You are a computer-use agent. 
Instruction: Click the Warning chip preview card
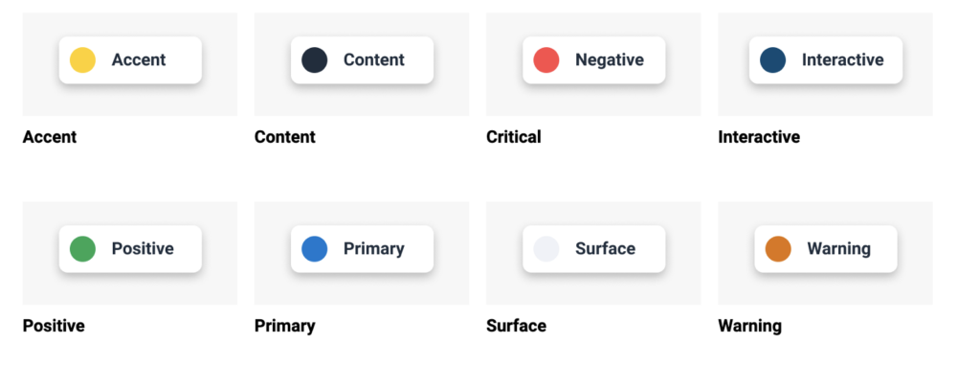(826, 248)
